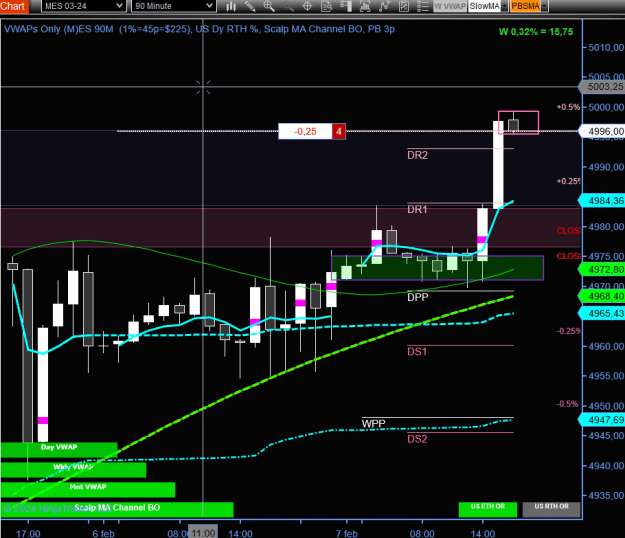Expand the arrow beside SlowMA
The height and width of the screenshot is (538, 625).
click(504, 6)
